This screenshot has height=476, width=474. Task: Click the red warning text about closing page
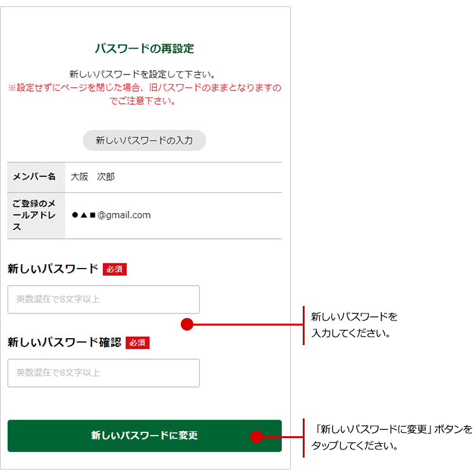144,94
